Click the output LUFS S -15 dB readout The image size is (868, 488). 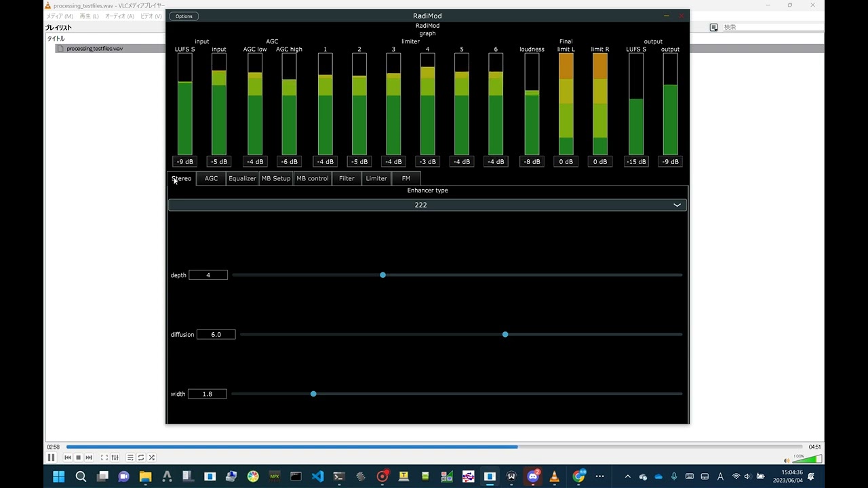[636, 161]
